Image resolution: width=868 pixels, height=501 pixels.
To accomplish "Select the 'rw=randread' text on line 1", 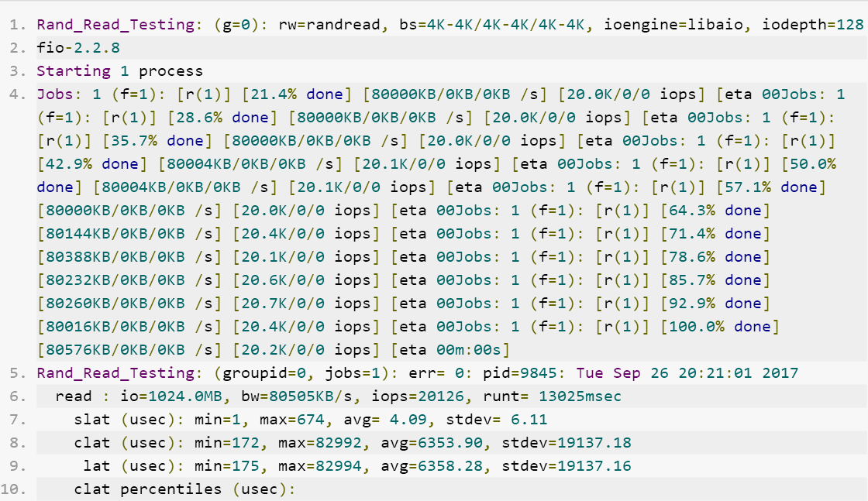I will click(329, 25).
